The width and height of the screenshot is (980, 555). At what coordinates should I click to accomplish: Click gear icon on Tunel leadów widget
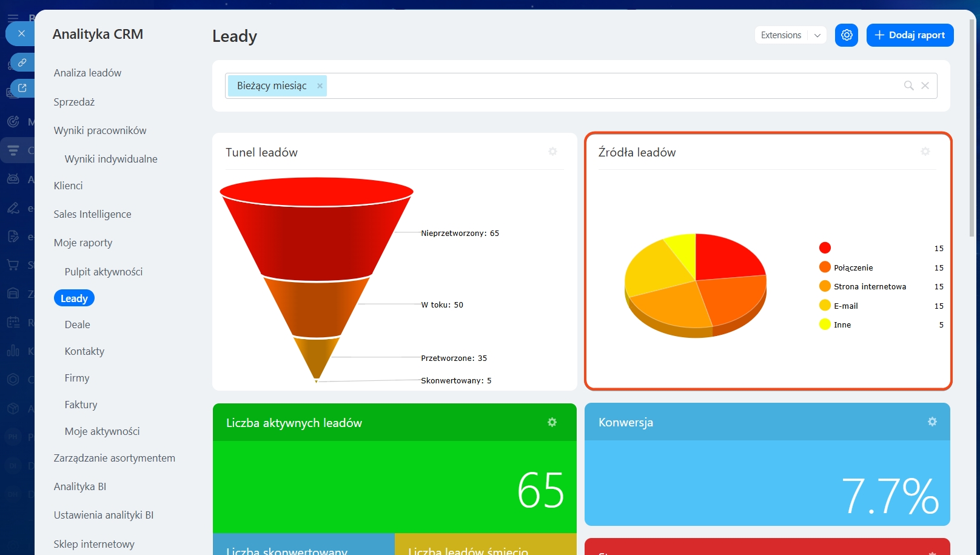point(552,152)
